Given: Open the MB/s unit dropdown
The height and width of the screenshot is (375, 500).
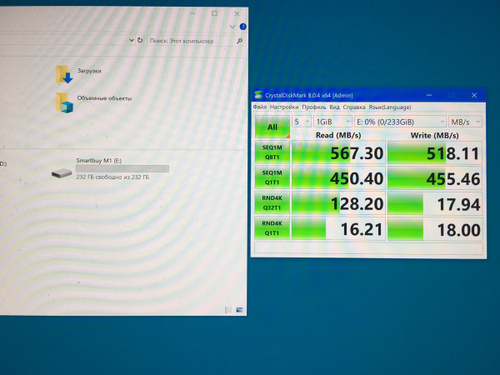Looking at the screenshot, I should [465, 122].
